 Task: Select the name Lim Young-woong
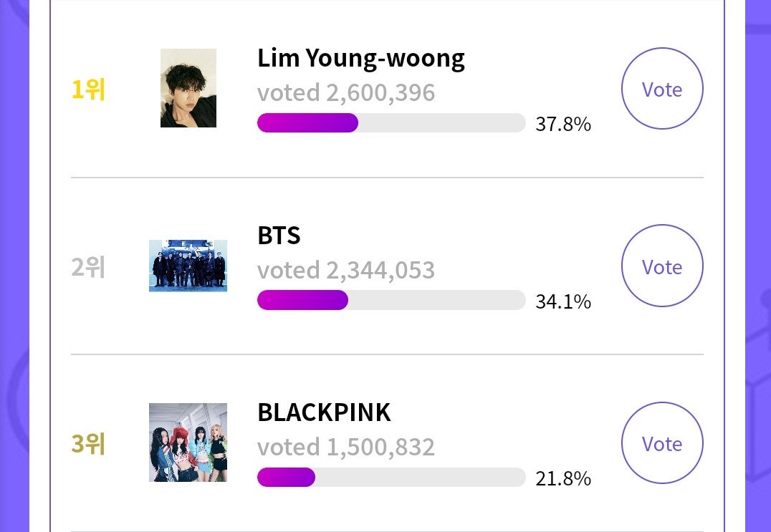click(361, 58)
